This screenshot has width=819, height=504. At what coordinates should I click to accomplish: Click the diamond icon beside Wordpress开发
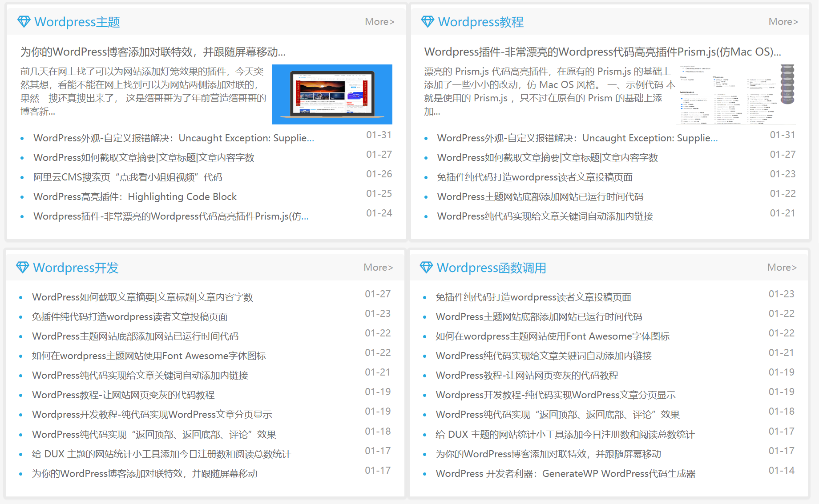click(22, 268)
